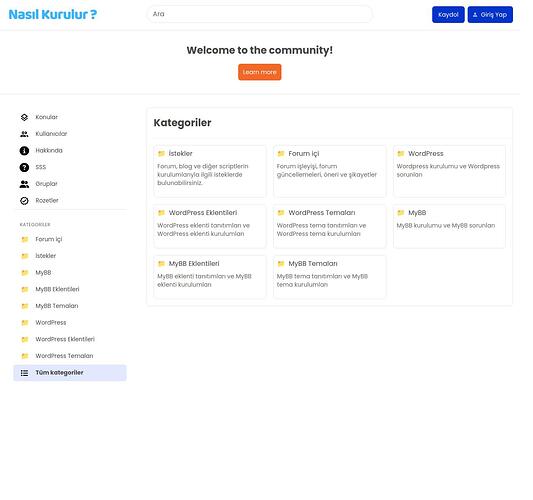Open Forum içi category card title
This screenshot has width=533, height=500.
click(304, 154)
